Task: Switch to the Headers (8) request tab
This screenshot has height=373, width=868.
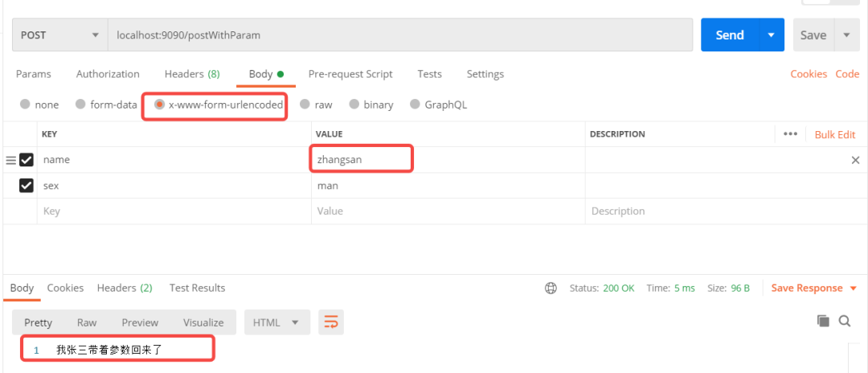Action: tap(192, 74)
